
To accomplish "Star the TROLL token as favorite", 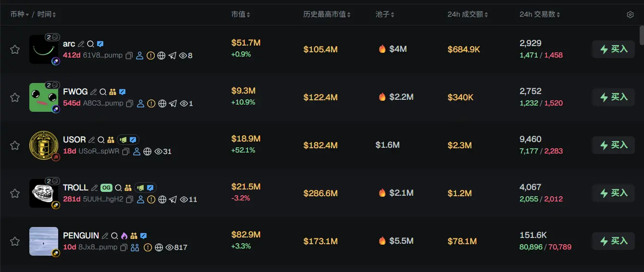I will tap(15, 193).
